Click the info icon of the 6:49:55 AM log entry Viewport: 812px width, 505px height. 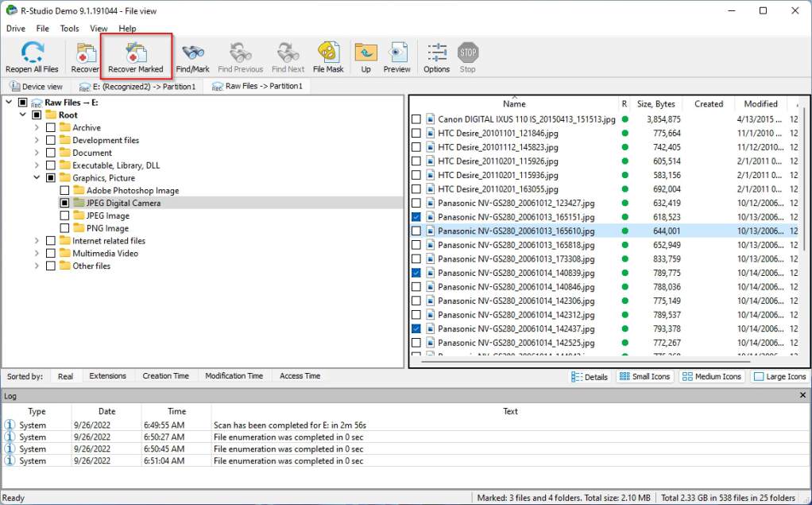pyautogui.click(x=10, y=425)
